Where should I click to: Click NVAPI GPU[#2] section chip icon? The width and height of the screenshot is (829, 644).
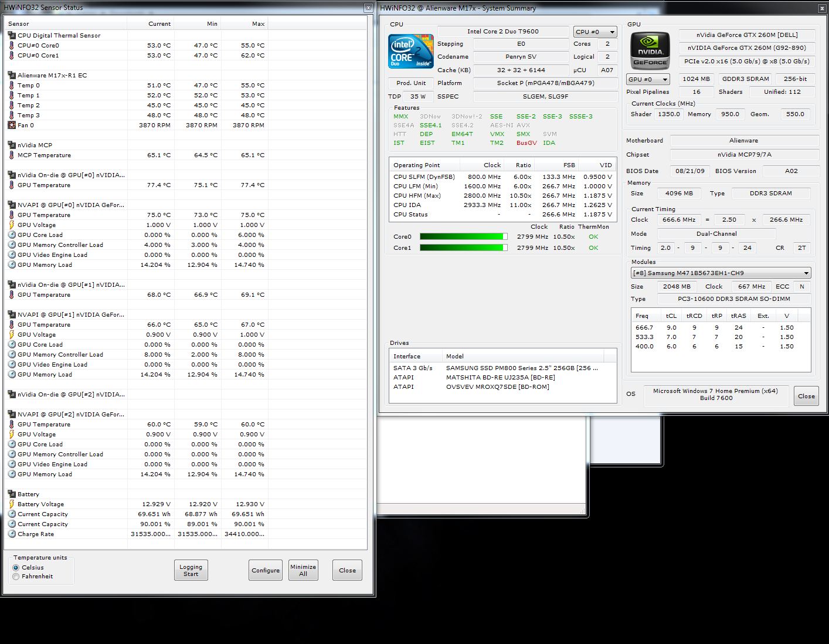tap(12, 414)
